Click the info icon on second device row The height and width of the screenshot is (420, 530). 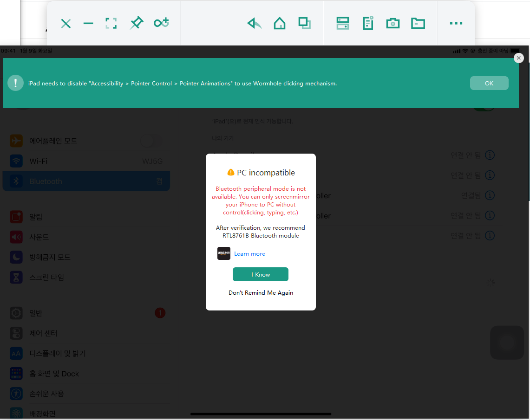click(x=490, y=175)
